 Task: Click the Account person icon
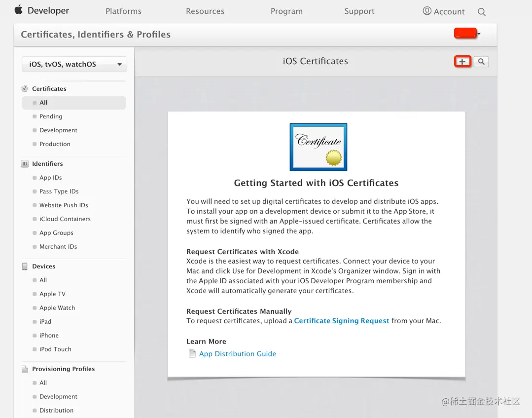point(427,11)
